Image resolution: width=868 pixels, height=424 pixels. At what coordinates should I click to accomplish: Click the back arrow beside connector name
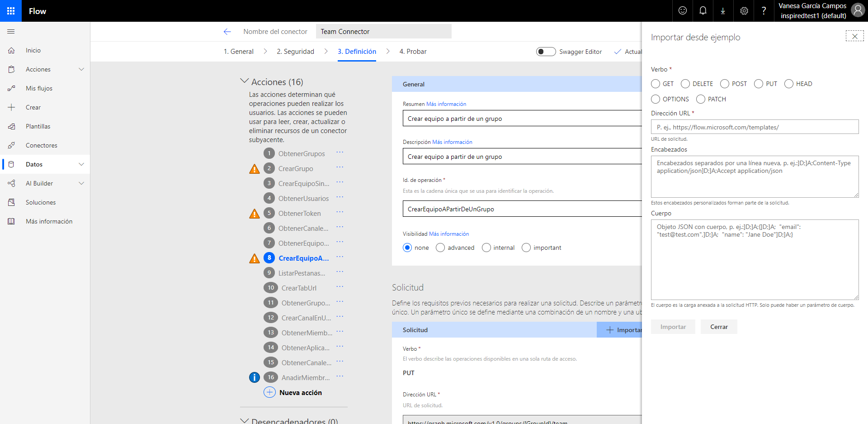(227, 32)
